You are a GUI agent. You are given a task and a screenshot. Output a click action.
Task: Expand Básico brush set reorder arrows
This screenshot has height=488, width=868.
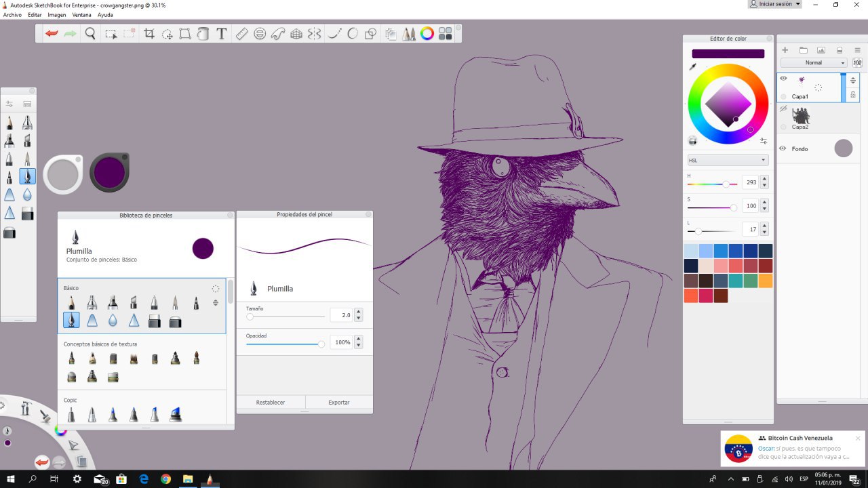(x=216, y=302)
